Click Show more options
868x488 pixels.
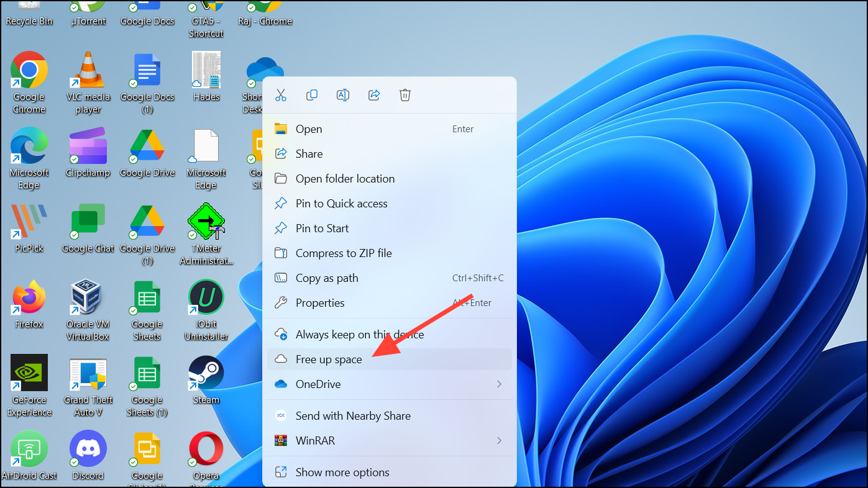pos(342,472)
